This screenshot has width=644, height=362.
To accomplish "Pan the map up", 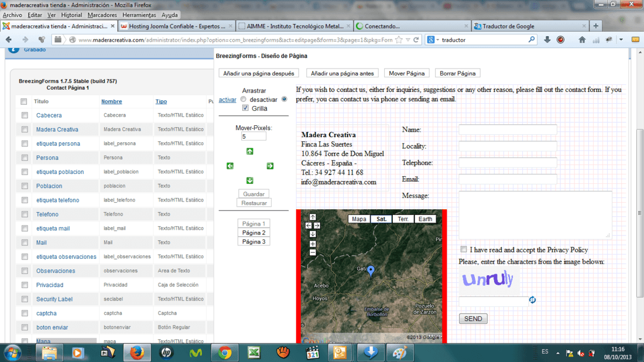I will click(313, 217).
